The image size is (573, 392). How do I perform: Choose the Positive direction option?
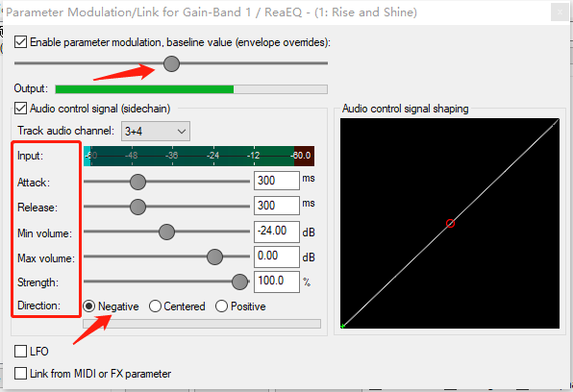[x=221, y=306]
